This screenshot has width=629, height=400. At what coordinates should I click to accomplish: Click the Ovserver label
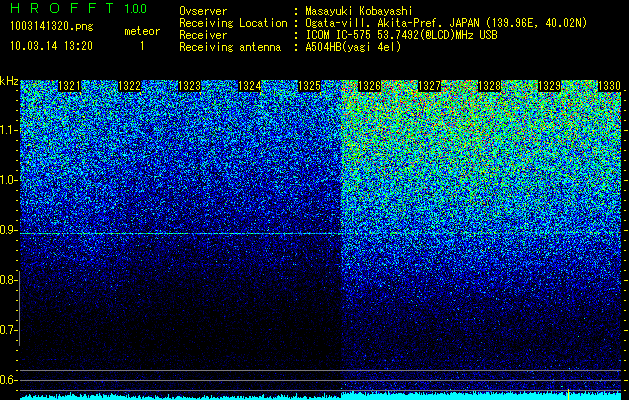pos(203,11)
